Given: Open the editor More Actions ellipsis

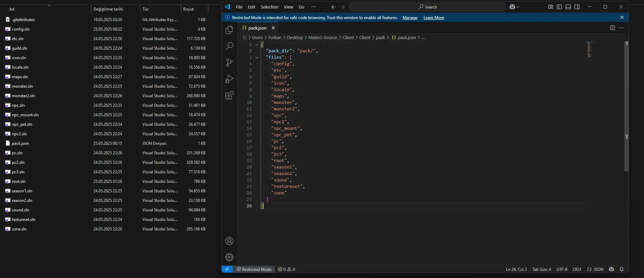Looking at the screenshot, I should pyautogui.click(x=621, y=28).
